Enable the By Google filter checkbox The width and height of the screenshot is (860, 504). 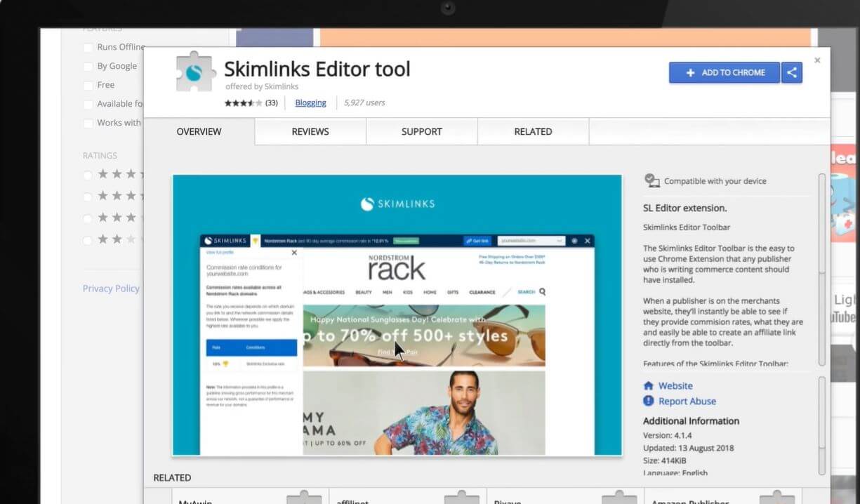[88, 66]
